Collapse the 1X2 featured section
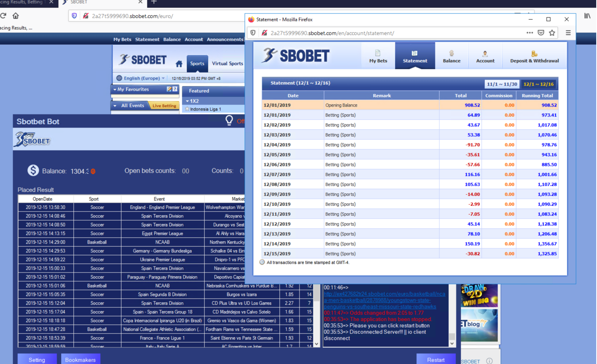 pyautogui.click(x=187, y=101)
